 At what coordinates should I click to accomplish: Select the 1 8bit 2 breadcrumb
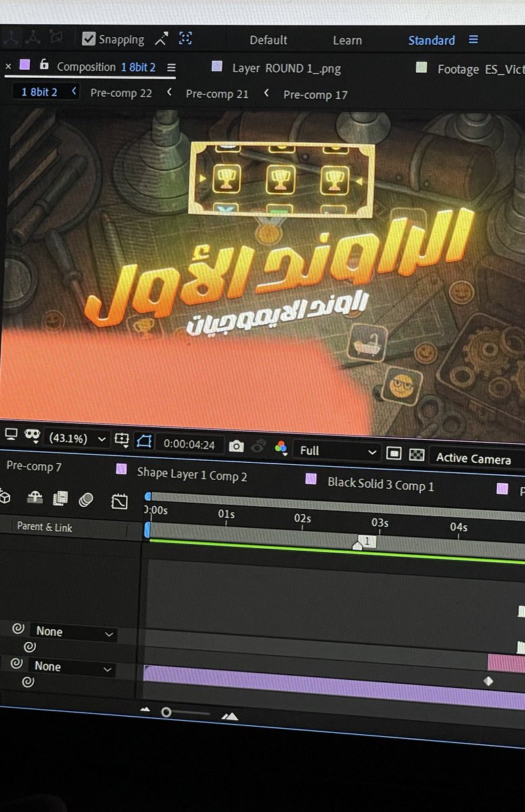click(x=39, y=92)
